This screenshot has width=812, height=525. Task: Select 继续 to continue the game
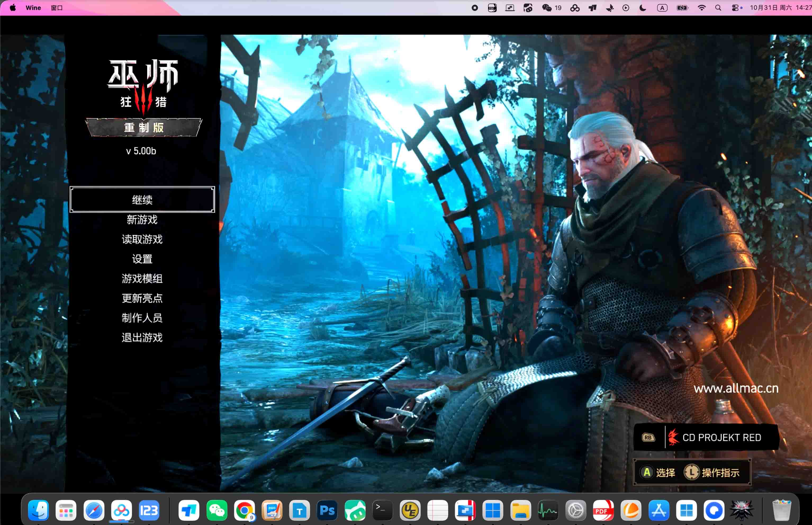(142, 199)
